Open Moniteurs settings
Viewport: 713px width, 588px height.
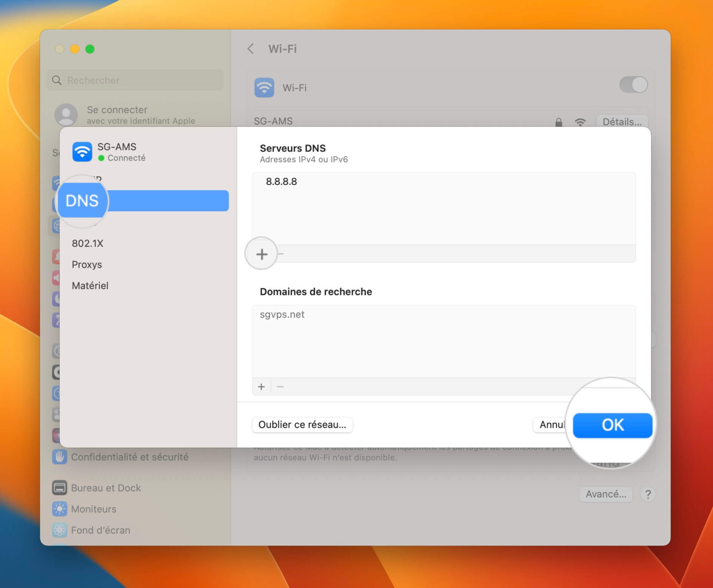pyautogui.click(x=94, y=509)
